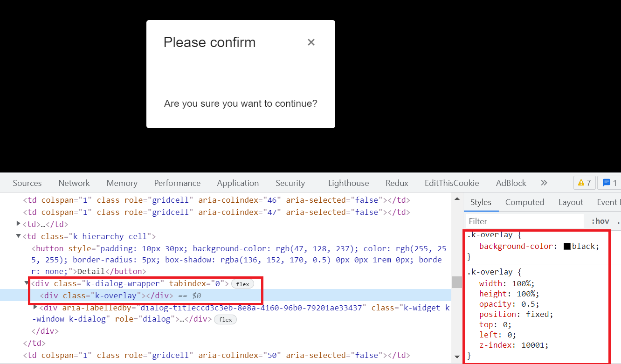Show more DevTools tabs via double chevron
Viewport: 621px width, 364px height.
coord(544,183)
